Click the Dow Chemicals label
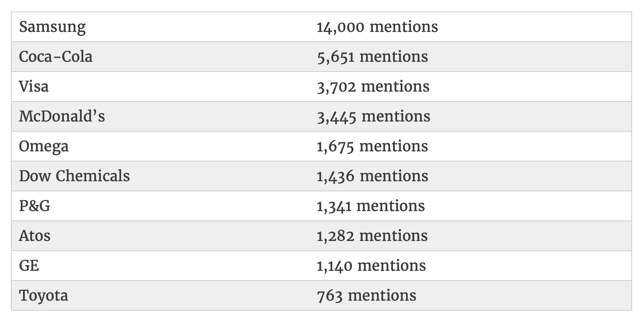This screenshot has height=323, width=644. tap(74, 176)
